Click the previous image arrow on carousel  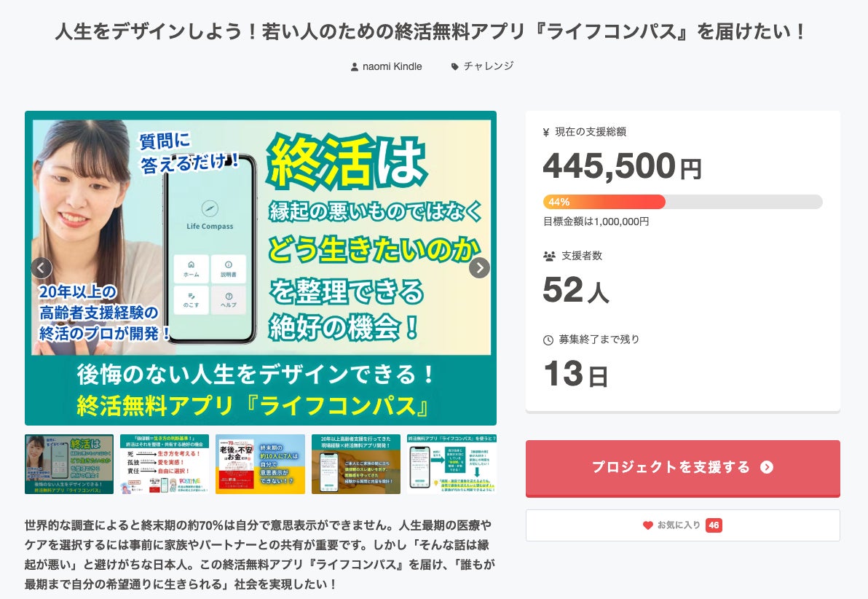point(42,268)
